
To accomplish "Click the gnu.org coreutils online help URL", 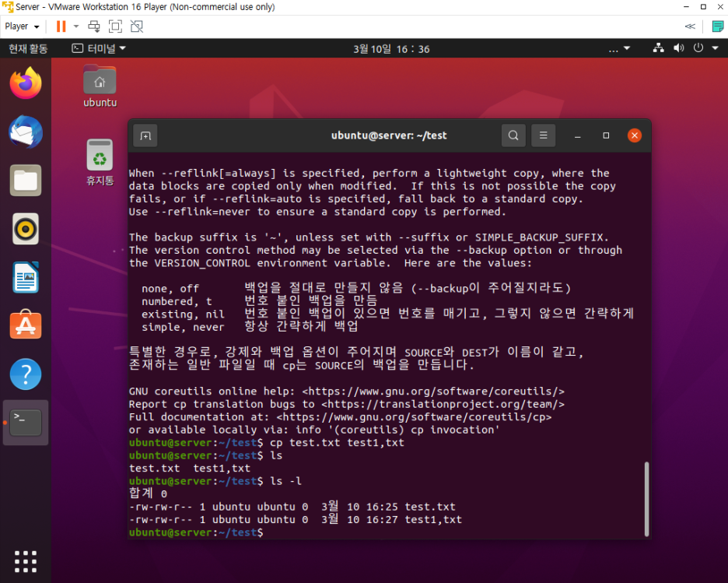I will coord(433,392).
